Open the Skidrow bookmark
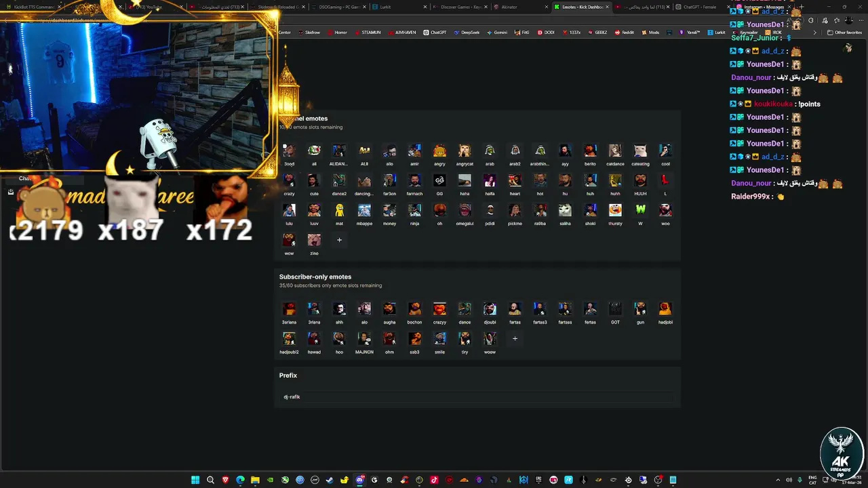This screenshot has height=488, width=868. (309, 33)
